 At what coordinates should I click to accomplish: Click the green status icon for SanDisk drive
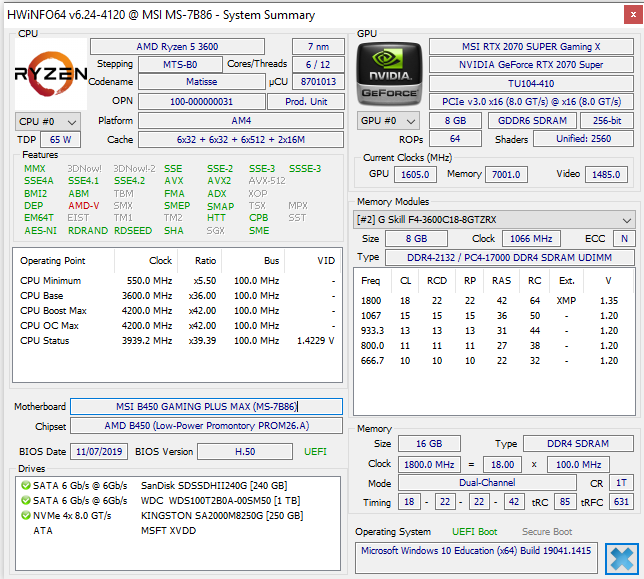[25, 485]
